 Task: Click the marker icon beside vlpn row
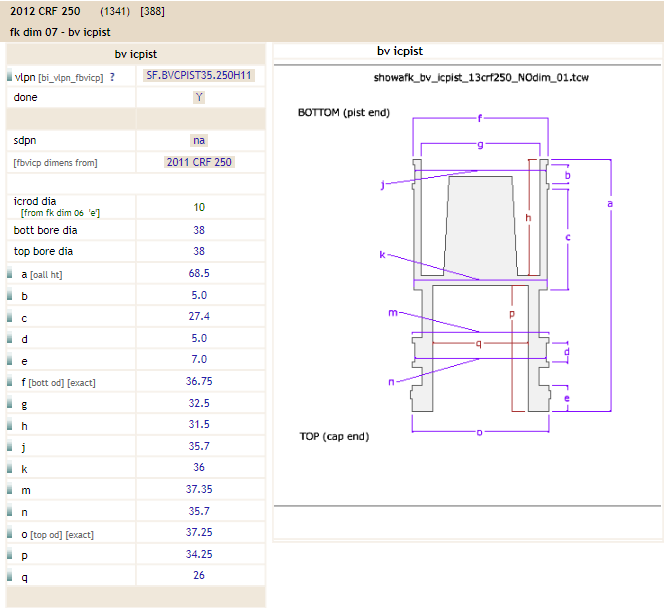[10, 76]
